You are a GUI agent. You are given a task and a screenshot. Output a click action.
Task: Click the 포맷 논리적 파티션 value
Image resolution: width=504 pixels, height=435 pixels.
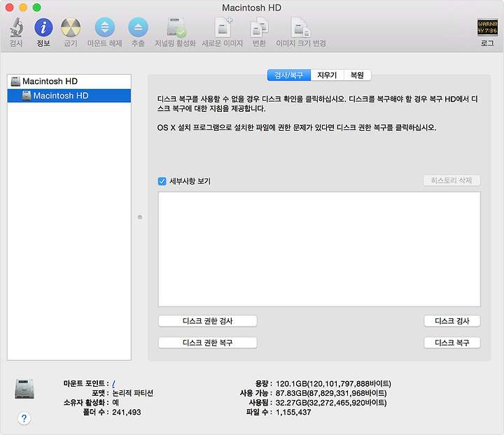click(x=132, y=393)
